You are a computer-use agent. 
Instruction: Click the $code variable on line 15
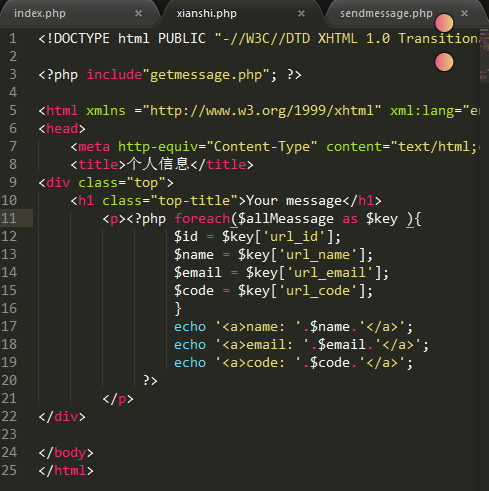[194, 291]
